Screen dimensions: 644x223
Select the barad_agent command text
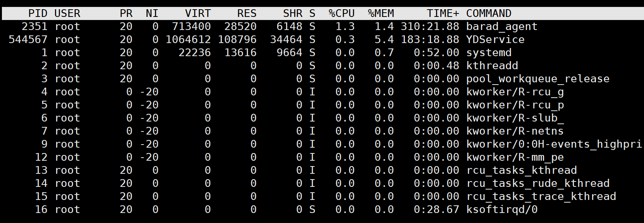pyautogui.click(x=502, y=27)
